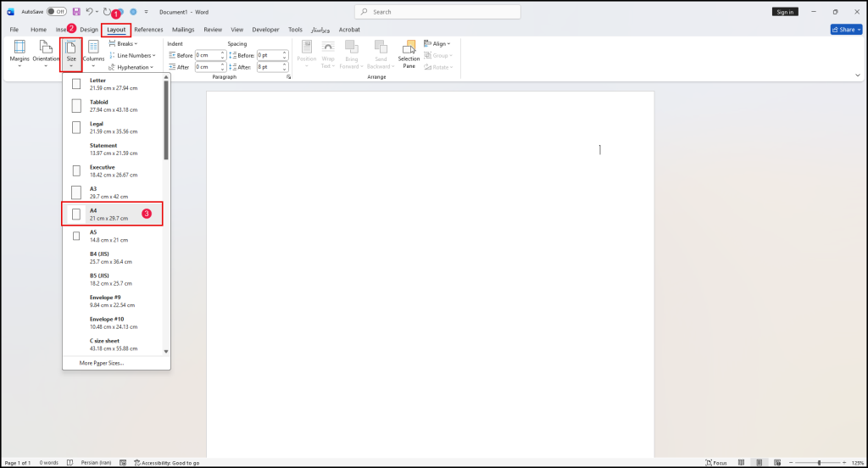Choose the A5 paper size
This screenshot has width=868, height=468.
[x=113, y=236]
